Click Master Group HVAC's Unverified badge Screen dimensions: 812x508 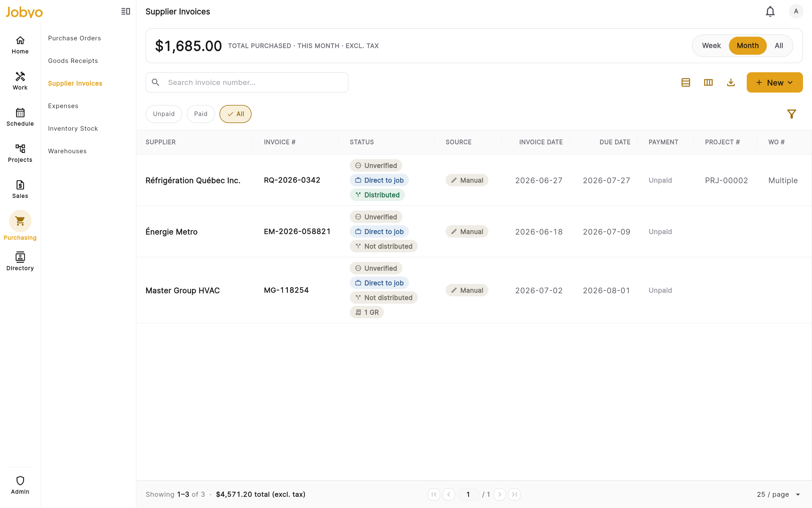[x=376, y=268]
